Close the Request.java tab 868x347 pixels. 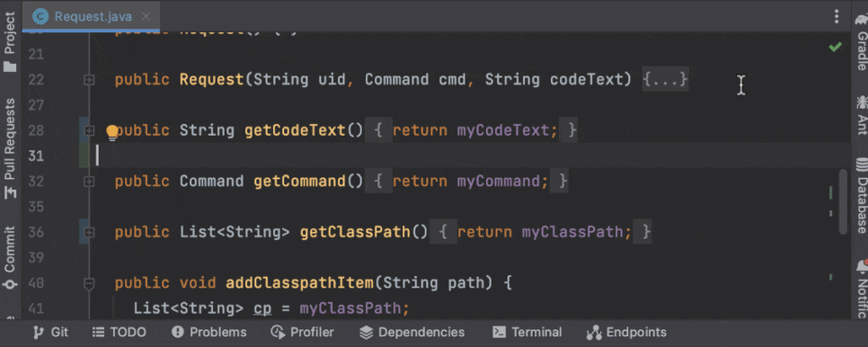pyautogui.click(x=146, y=16)
